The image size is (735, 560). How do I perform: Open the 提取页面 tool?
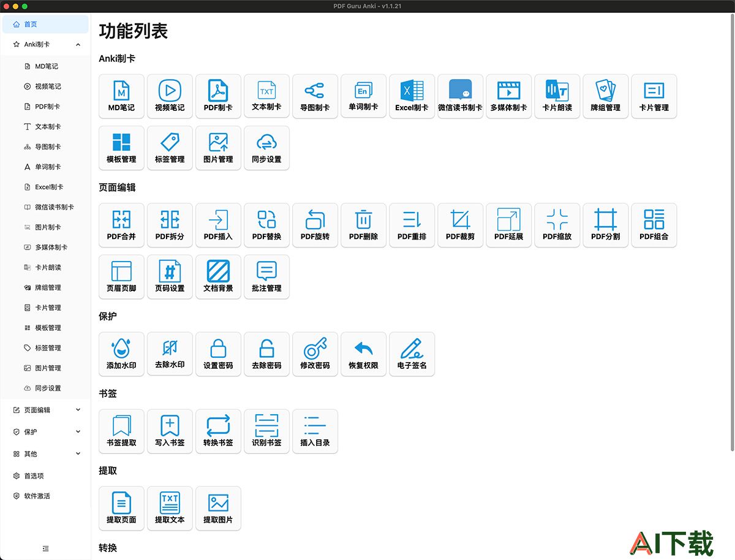point(121,508)
